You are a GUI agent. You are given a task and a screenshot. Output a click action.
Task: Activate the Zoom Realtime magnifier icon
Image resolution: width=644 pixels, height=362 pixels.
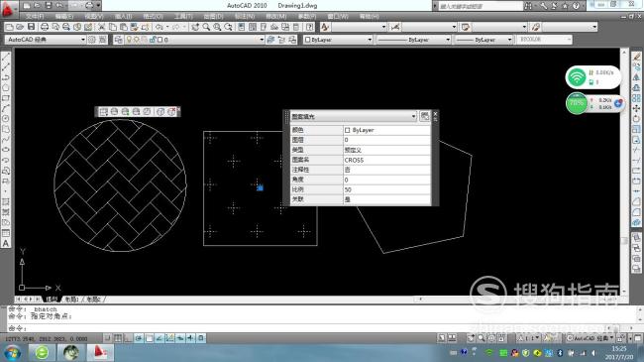tap(206, 27)
